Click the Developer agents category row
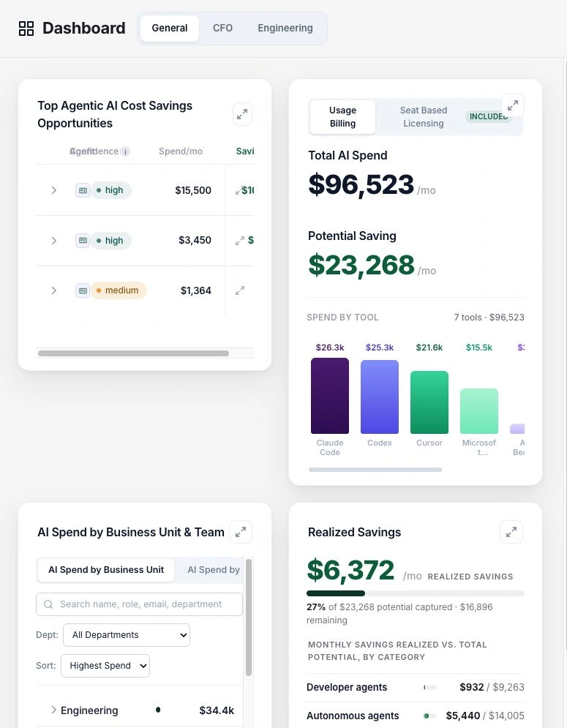 point(415,688)
